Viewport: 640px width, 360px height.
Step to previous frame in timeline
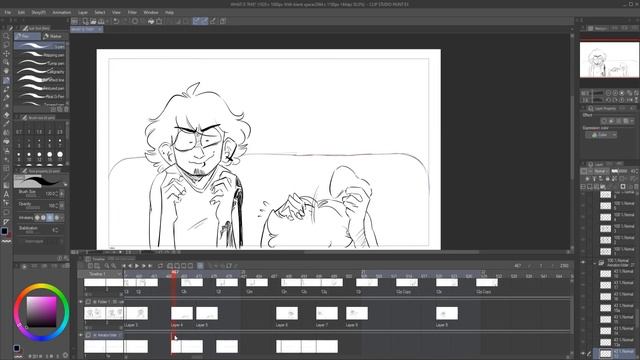tap(130, 266)
